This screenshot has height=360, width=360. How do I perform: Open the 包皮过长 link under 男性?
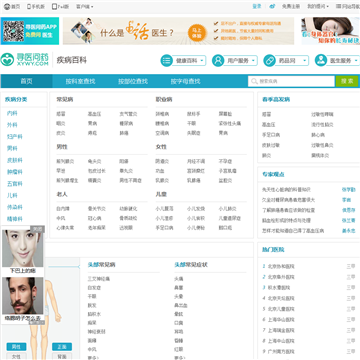(97, 171)
